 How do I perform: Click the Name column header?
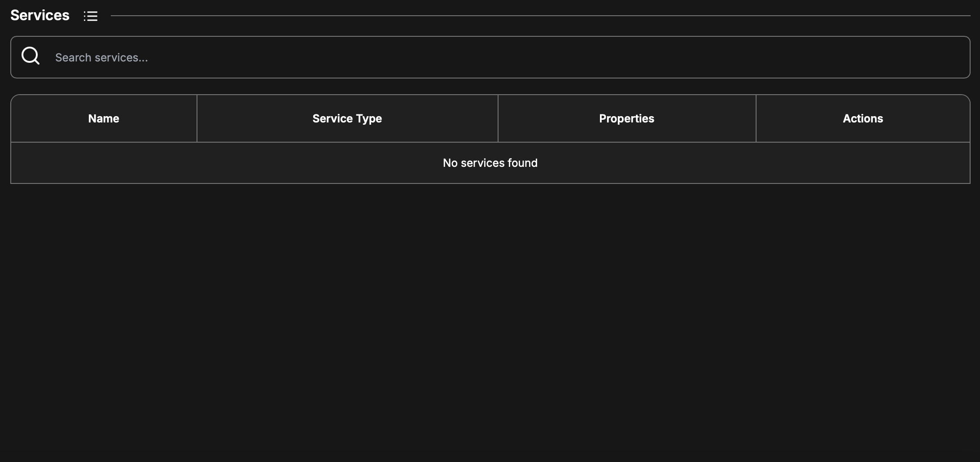click(104, 118)
